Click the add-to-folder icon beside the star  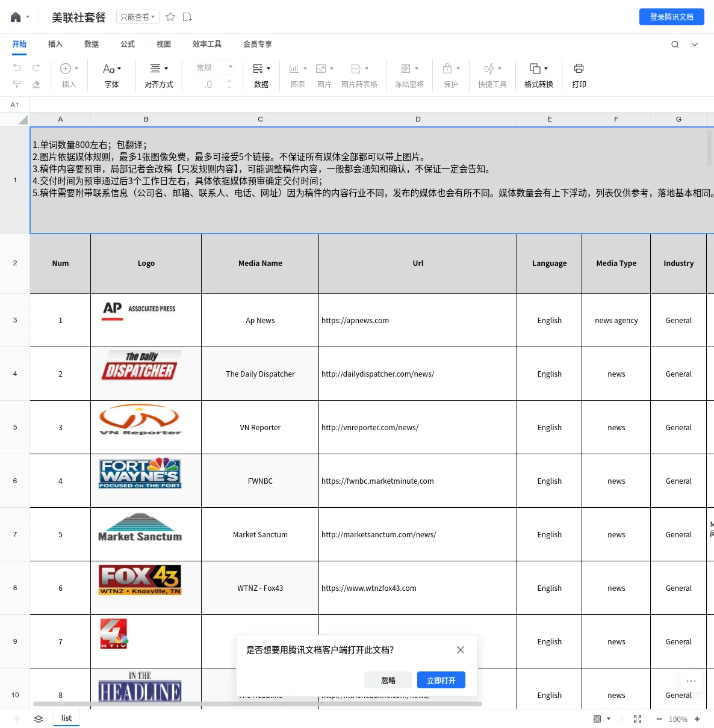click(187, 17)
